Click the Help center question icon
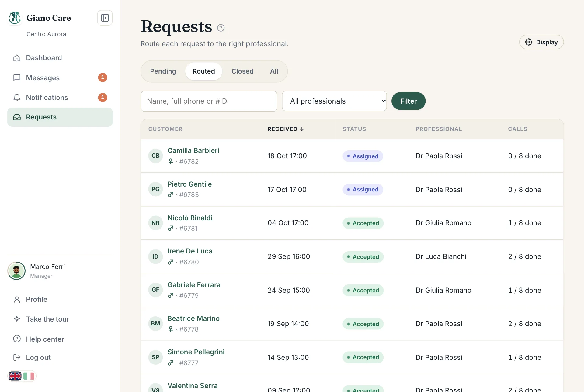This screenshot has width=584, height=392. click(x=17, y=339)
